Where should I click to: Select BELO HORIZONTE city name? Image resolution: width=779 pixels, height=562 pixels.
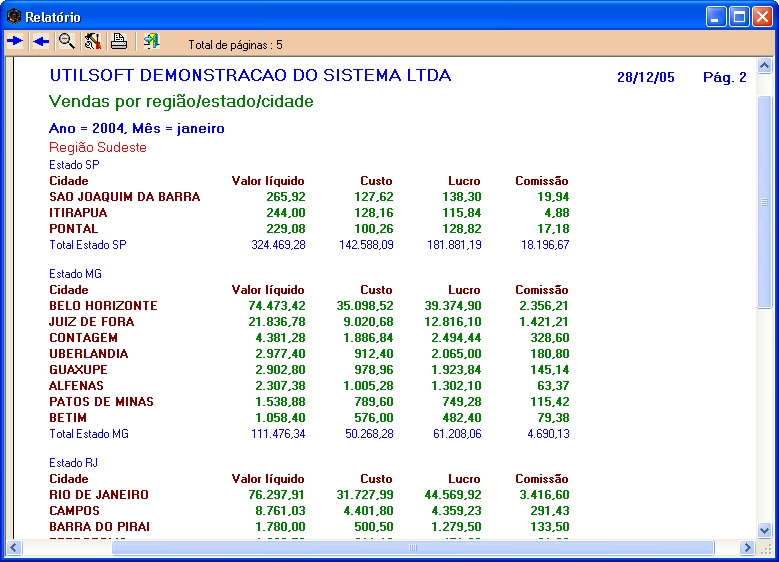103,306
